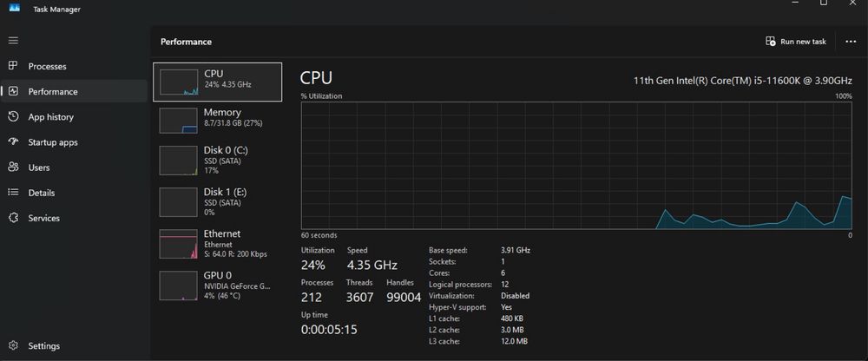Select the Disk 1 (E:) mini graph

[178, 201]
